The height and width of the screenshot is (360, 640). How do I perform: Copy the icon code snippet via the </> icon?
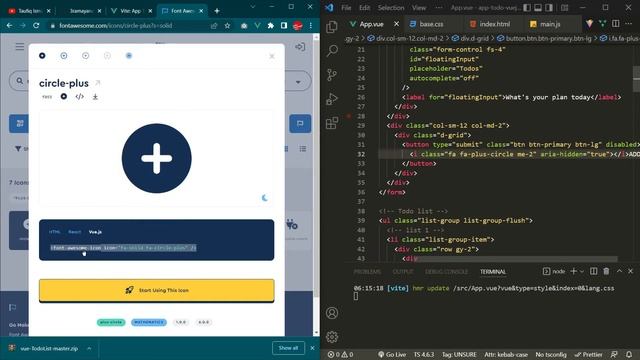(x=80, y=97)
